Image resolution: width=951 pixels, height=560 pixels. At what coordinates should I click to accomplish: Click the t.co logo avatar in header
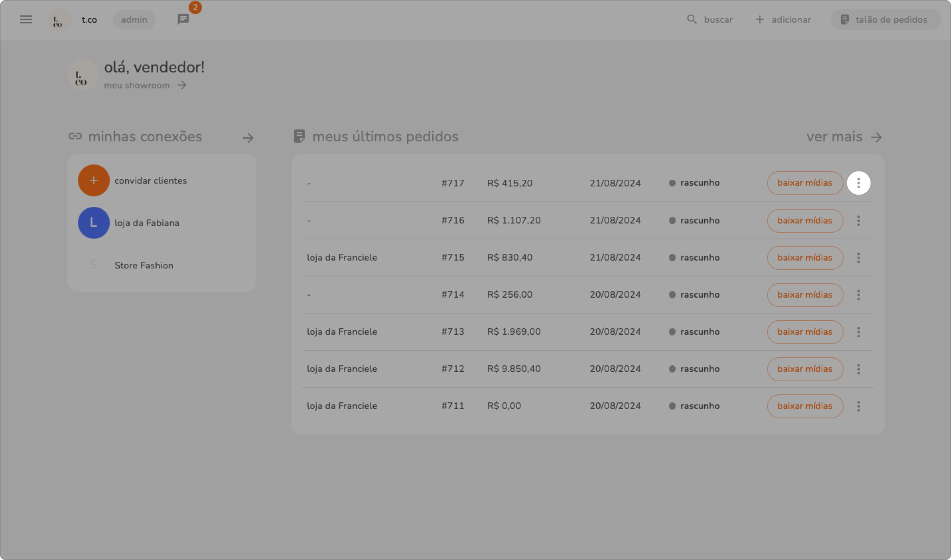pos(58,20)
